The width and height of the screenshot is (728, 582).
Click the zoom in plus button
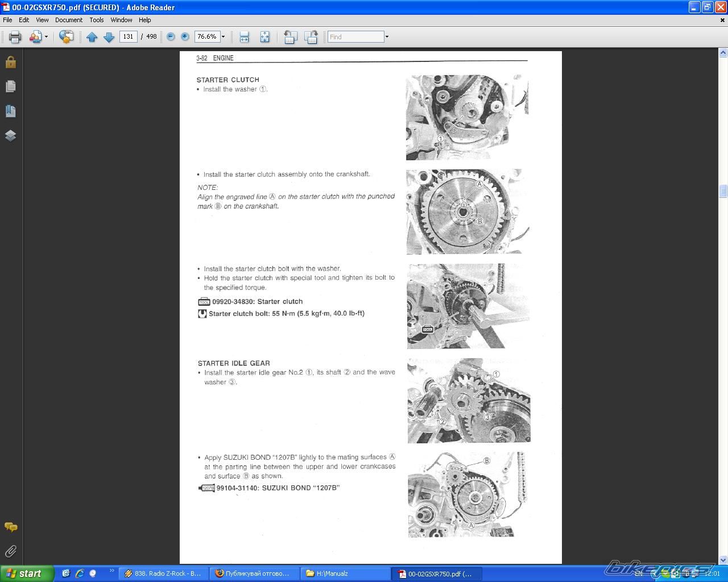click(185, 37)
